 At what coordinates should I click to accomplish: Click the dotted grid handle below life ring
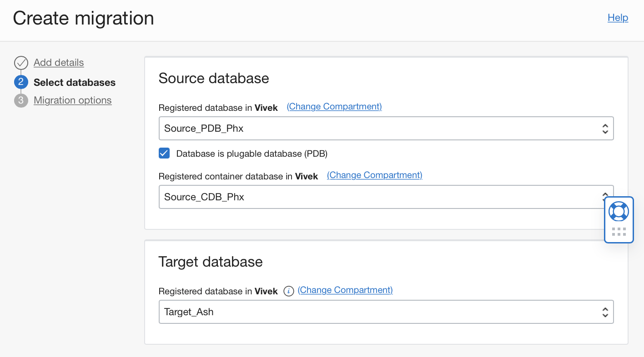coord(619,232)
